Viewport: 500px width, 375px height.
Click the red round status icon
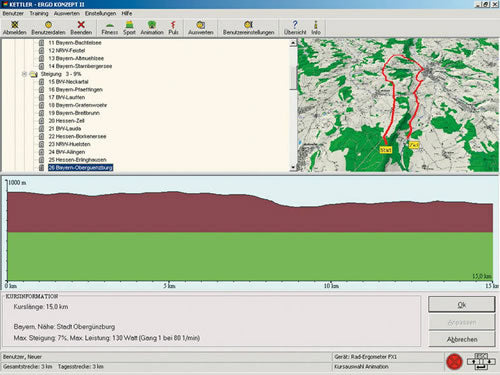(454, 361)
